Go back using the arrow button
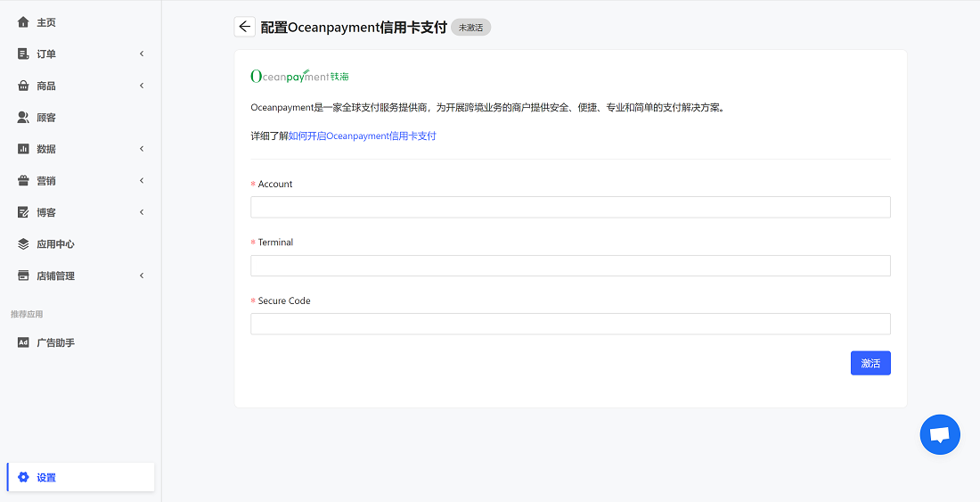Viewport: 980px width, 502px height. coord(245,27)
